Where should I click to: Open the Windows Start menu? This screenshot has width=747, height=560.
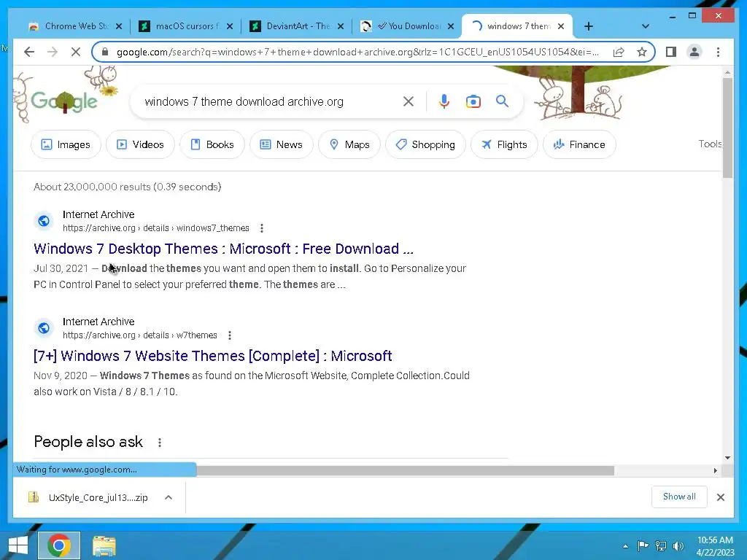18,545
